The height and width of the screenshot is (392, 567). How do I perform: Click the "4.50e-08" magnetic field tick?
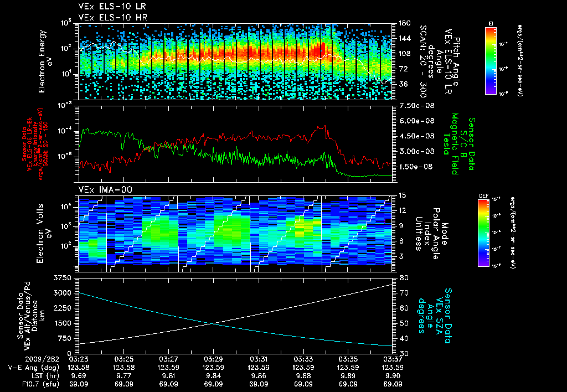pyautogui.click(x=417, y=136)
